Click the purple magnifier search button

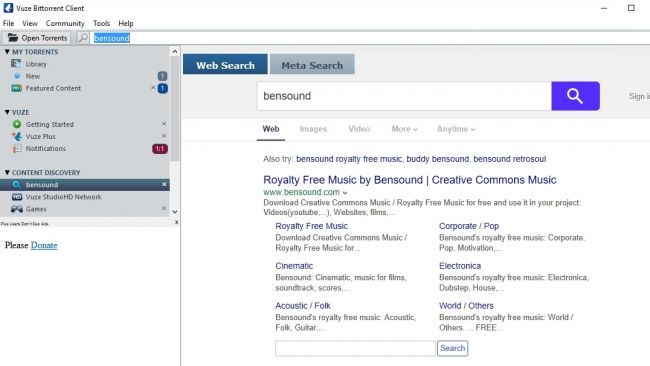click(x=575, y=96)
